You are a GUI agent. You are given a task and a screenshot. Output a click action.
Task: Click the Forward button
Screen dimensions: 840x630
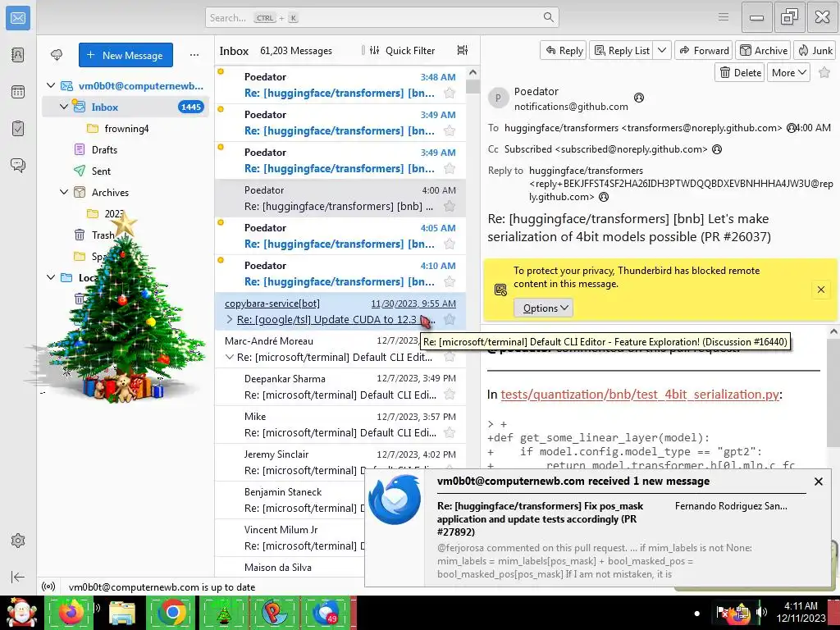[x=704, y=50]
